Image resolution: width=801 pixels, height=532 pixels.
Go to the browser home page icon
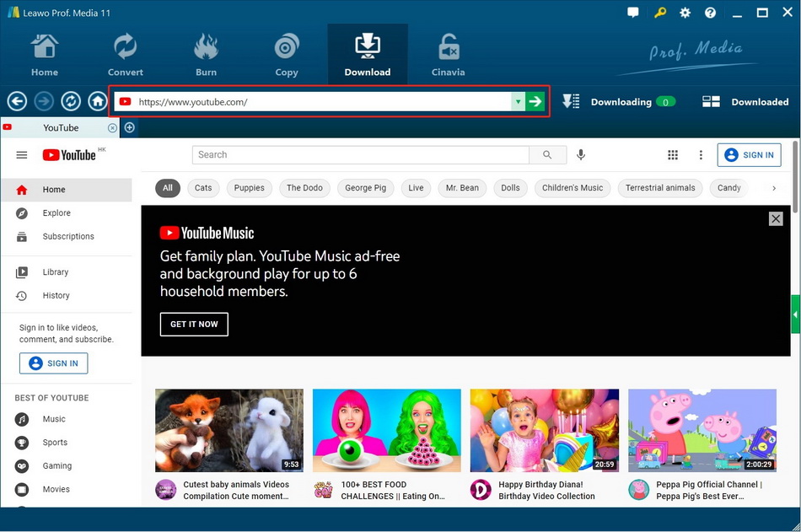[x=98, y=102]
